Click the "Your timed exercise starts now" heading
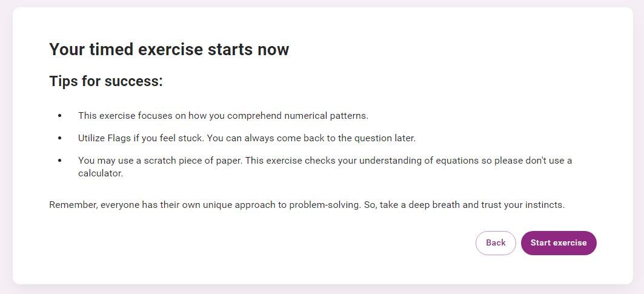Image resolution: width=644 pixels, height=294 pixels. [169, 50]
